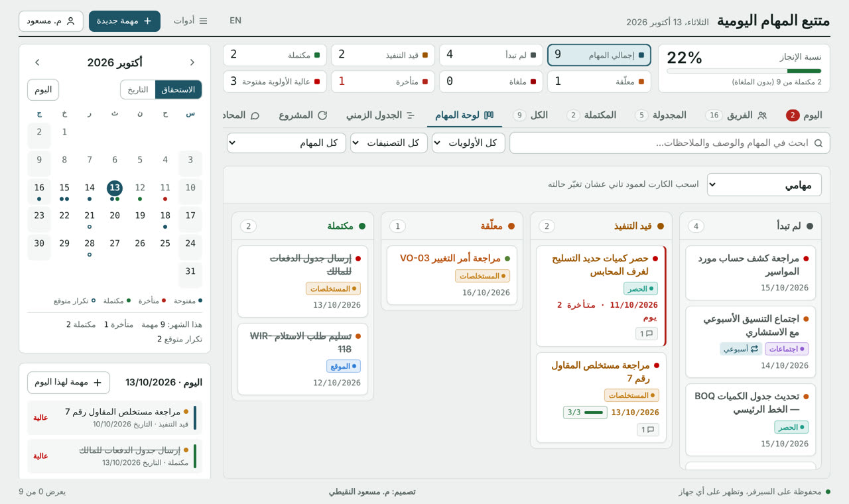This screenshot has width=849, height=504.
Task: Open the الفريق tab with people icon
Action: [x=736, y=115]
